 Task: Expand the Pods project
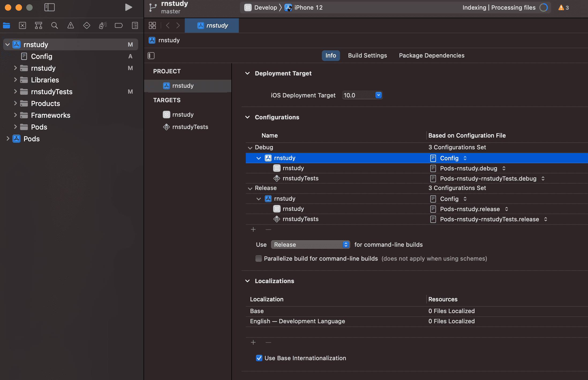(8, 139)
